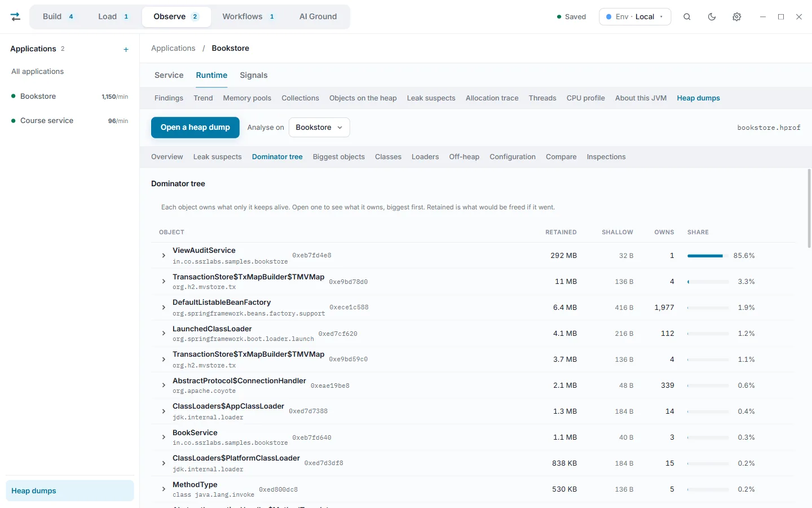Click the Saved status indicator
The height and width of the screenshot is (508, 812).
(571, 17)
